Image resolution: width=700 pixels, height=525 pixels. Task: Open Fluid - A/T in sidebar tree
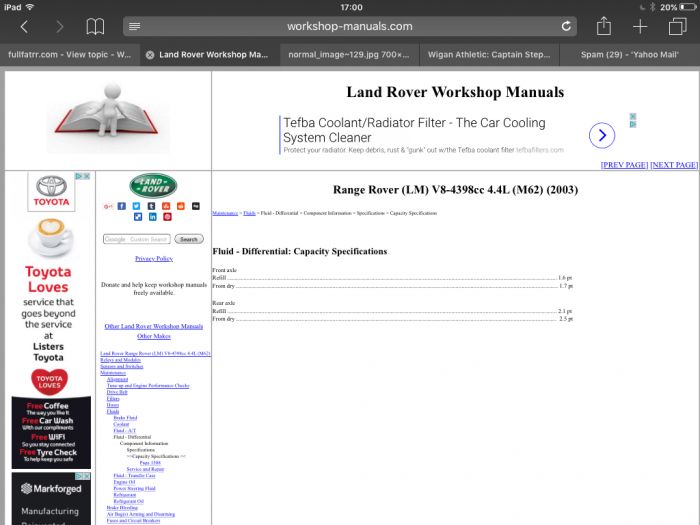point(125,431)
